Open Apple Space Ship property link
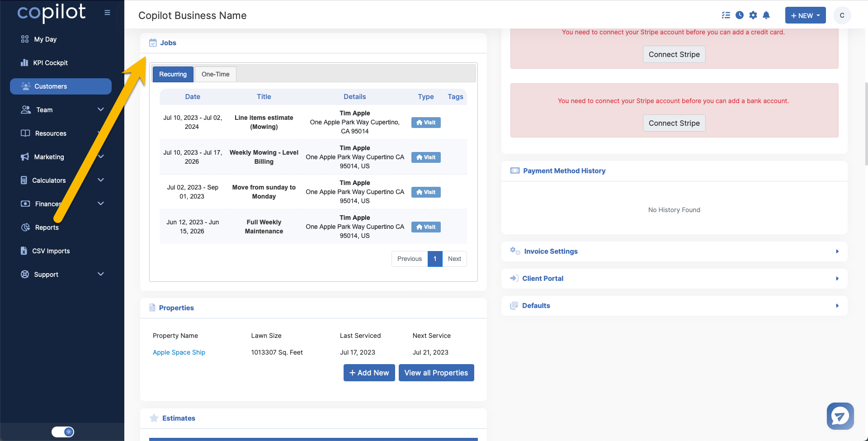The height and width of the screenshot is (441, 868). (x=179, y=352)
